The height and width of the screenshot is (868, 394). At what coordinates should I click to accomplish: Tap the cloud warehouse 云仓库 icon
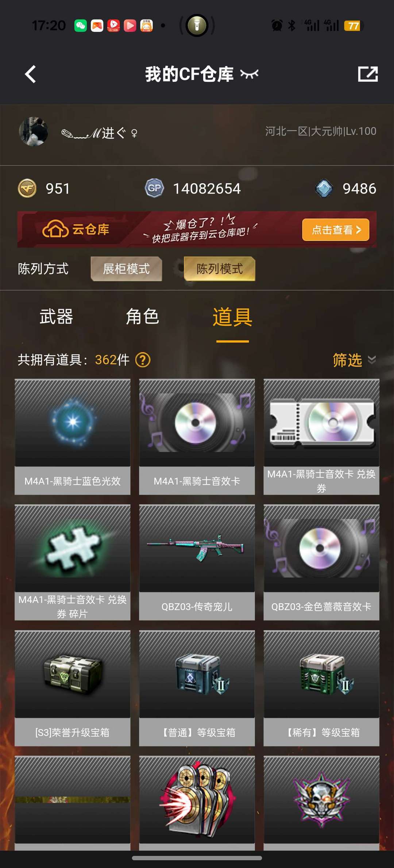pos(55,229)
